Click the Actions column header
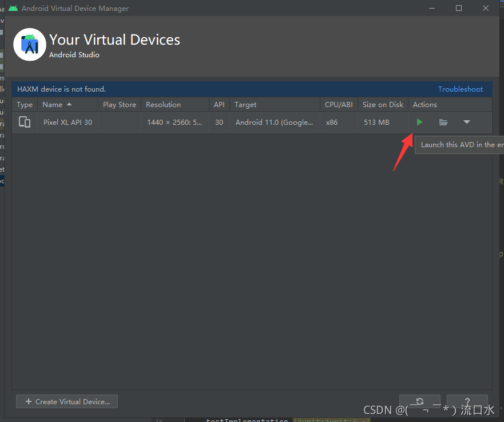504x422 pixels. point(450,105)
